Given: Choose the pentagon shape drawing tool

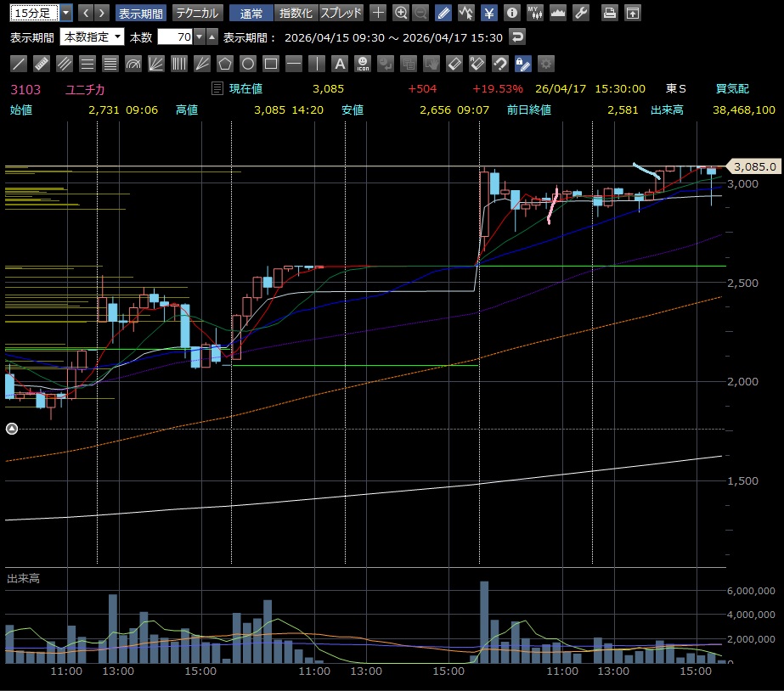Looking at the screenshot, I should [225, 64].
